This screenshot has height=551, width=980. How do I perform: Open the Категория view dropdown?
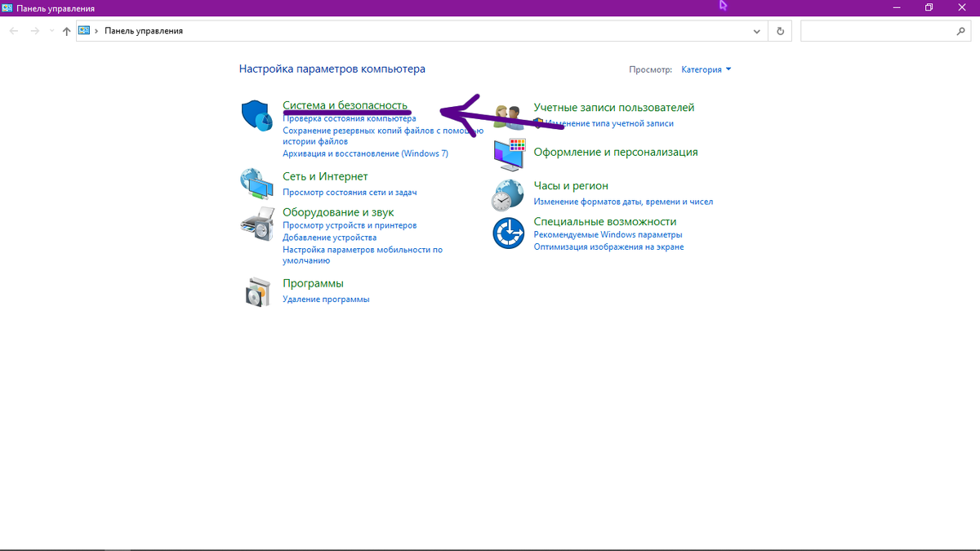click(x=706, y=69)
